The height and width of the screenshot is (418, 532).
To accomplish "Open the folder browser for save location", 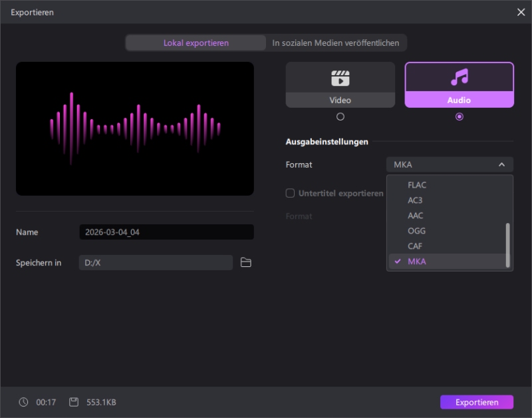I will tap(245, 262).
